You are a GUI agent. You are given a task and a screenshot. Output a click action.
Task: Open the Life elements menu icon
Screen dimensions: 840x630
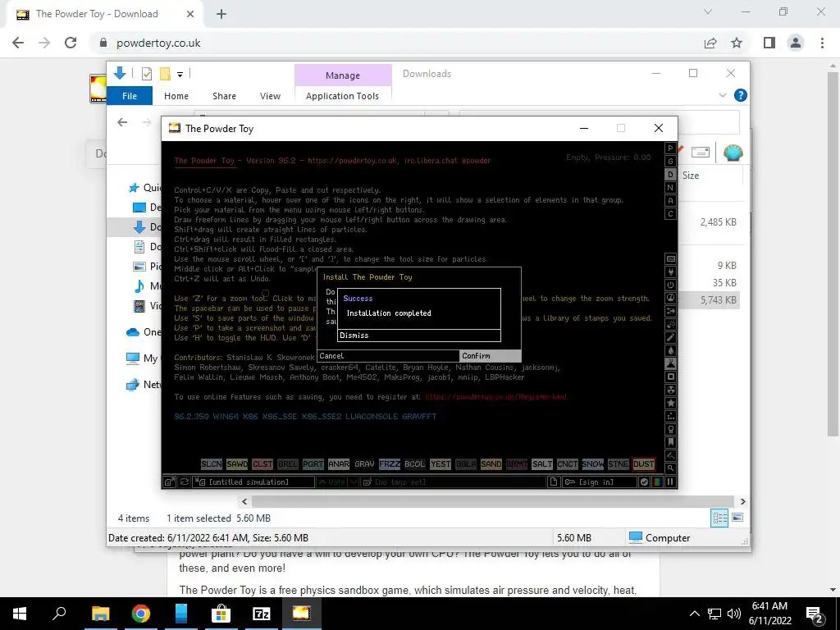coord(670,416)
